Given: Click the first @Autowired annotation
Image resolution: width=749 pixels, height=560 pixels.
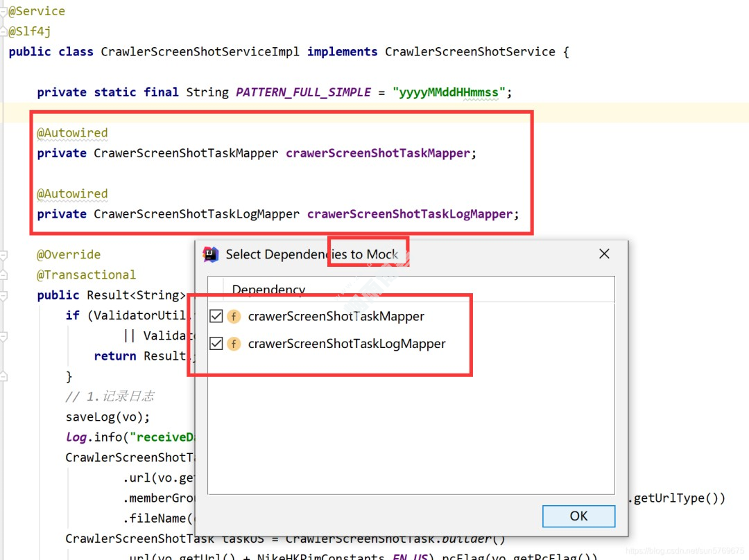Looking at the screenshot, I should pos(72,132).
